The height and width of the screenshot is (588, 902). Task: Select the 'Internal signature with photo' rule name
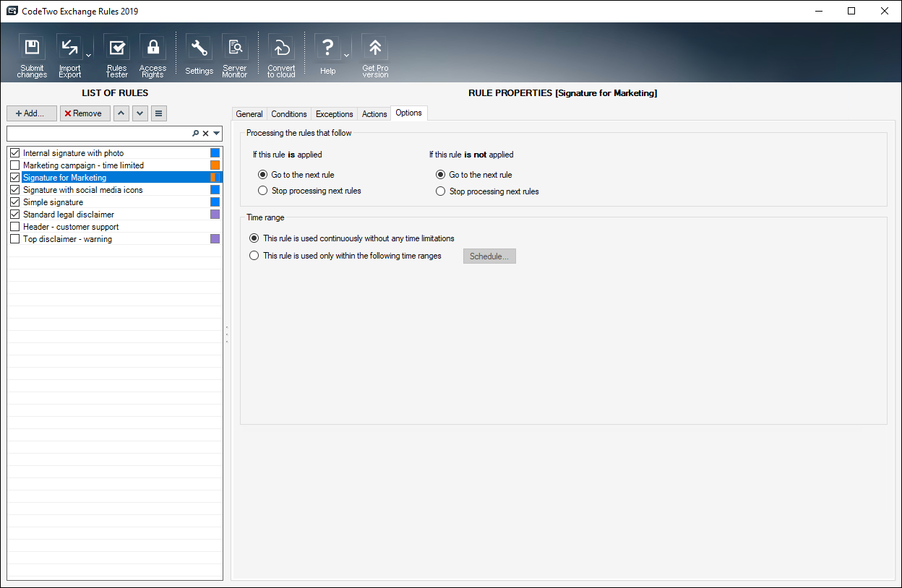pyautogui.click(x=74, y=153)
